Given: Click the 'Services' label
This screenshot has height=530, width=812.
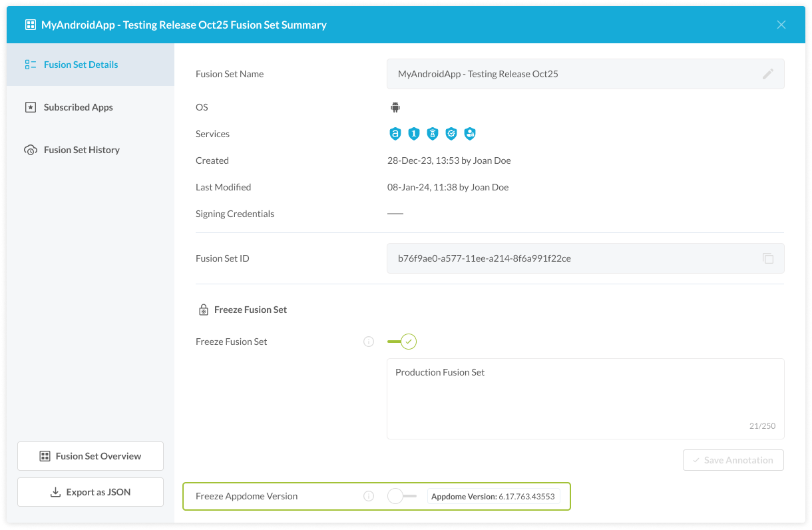Looking at the screenshot, I should [x=213, y=134].
